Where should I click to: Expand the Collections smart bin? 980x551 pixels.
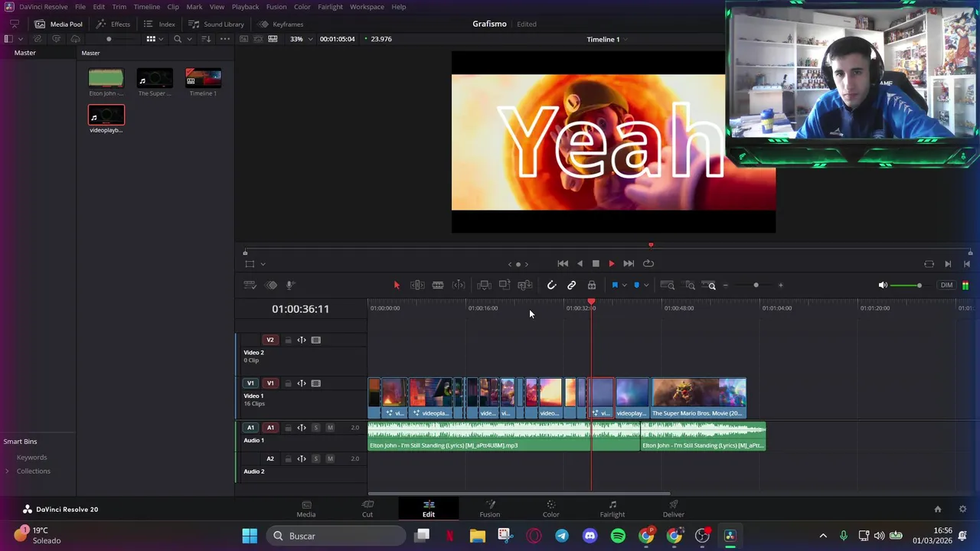coord(7,471)
